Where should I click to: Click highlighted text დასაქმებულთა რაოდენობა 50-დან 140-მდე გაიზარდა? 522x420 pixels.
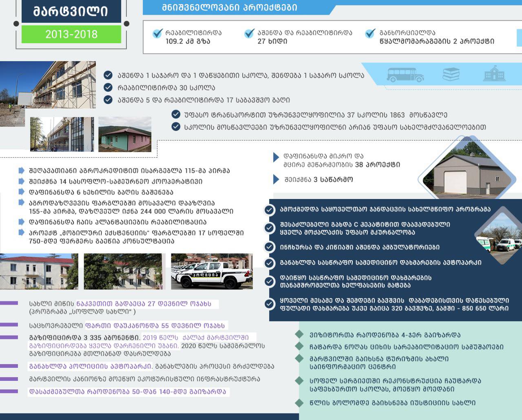point(128,392)
